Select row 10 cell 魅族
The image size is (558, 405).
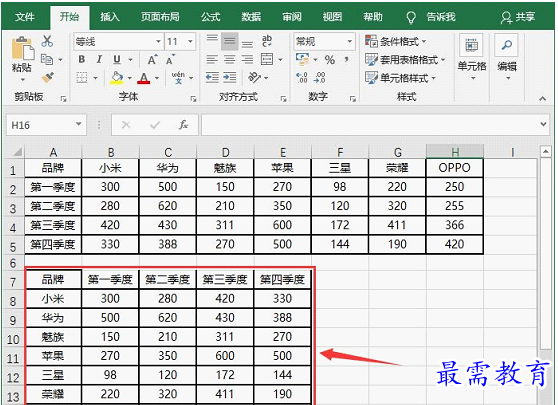53,337
